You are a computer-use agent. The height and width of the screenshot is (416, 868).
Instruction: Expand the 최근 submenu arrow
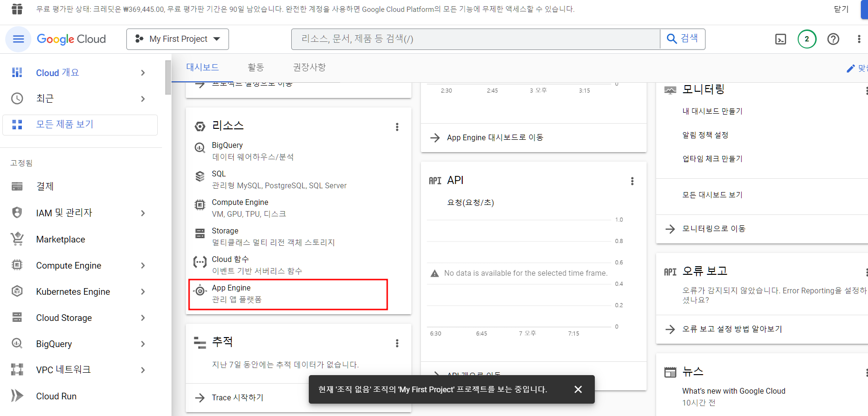point(143,99)
